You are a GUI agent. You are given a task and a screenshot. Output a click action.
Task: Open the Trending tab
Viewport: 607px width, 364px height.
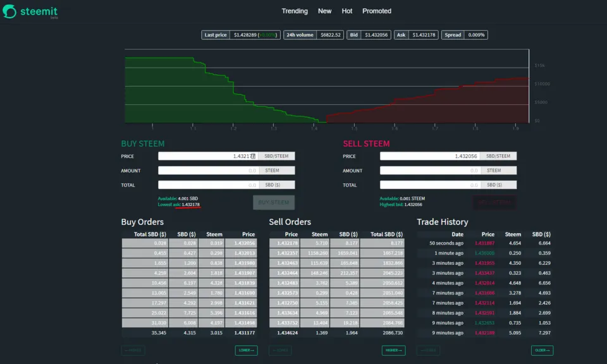[x=295, y=11]
